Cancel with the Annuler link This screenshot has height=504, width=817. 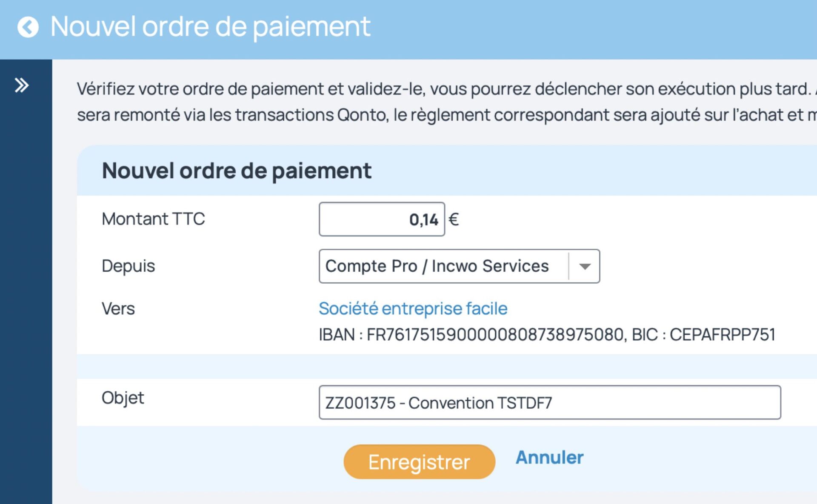(x=549, y=458)
